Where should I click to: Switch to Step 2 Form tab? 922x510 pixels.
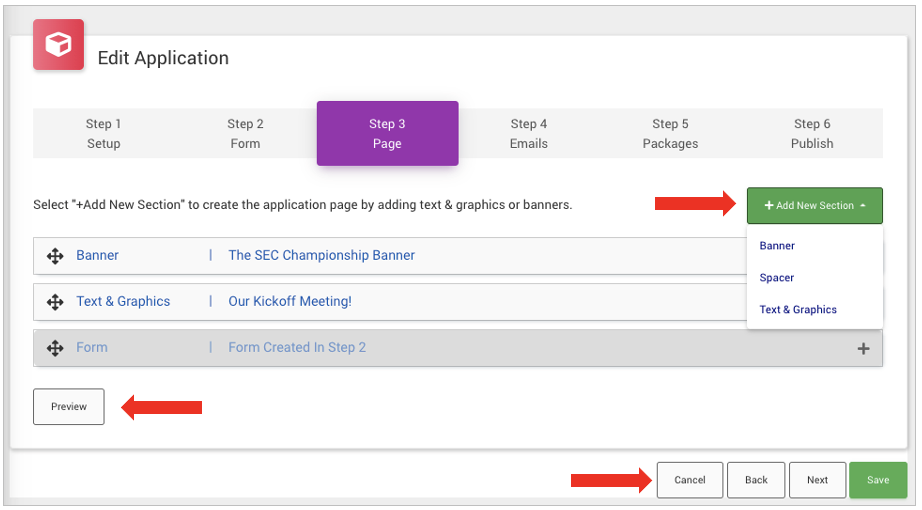click(x=245, y=134)
